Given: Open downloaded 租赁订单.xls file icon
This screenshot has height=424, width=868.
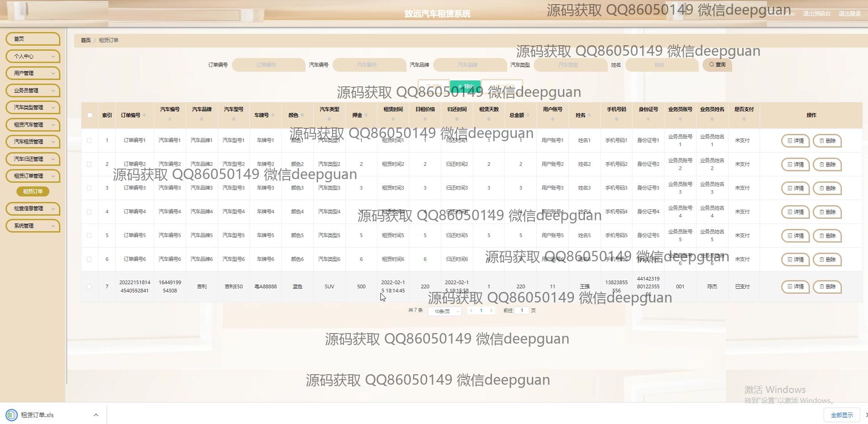Looking at the screenshot, I should point(11,415).
